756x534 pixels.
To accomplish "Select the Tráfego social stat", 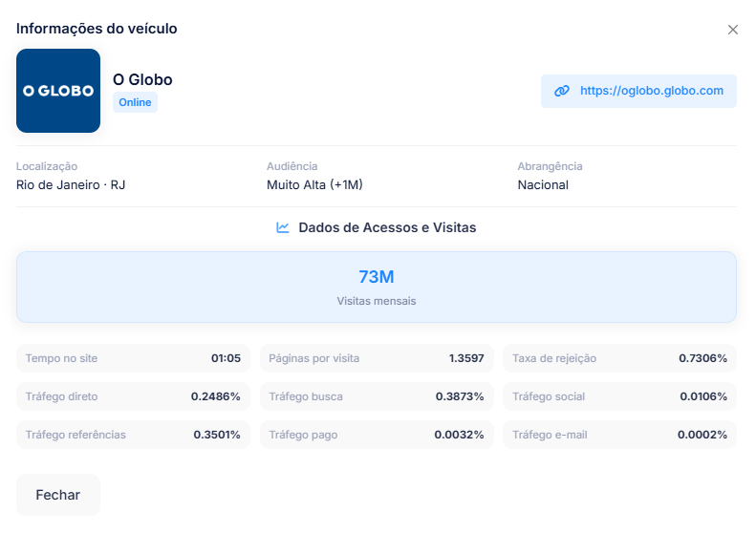I will (x=619, y=396).
